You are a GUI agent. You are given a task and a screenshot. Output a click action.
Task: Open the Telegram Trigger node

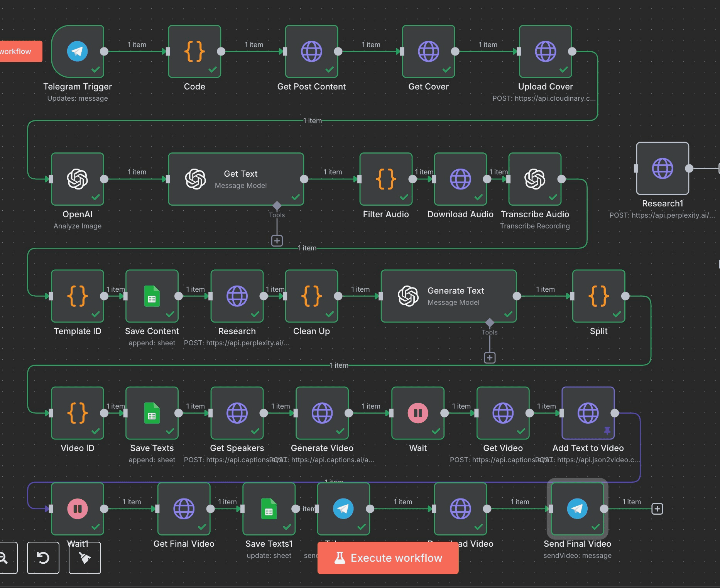pyautogui.click(x=78, y=51)
